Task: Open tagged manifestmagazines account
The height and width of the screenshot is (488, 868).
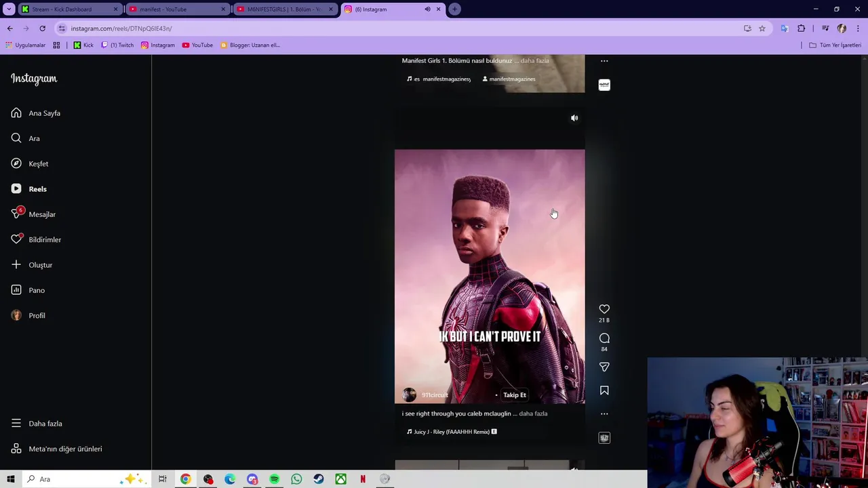Action: [509, 79]
